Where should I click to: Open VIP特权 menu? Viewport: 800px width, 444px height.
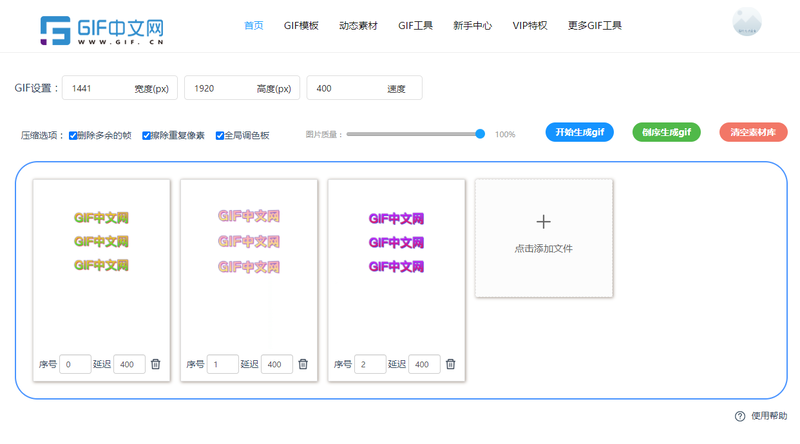(530, 26)
